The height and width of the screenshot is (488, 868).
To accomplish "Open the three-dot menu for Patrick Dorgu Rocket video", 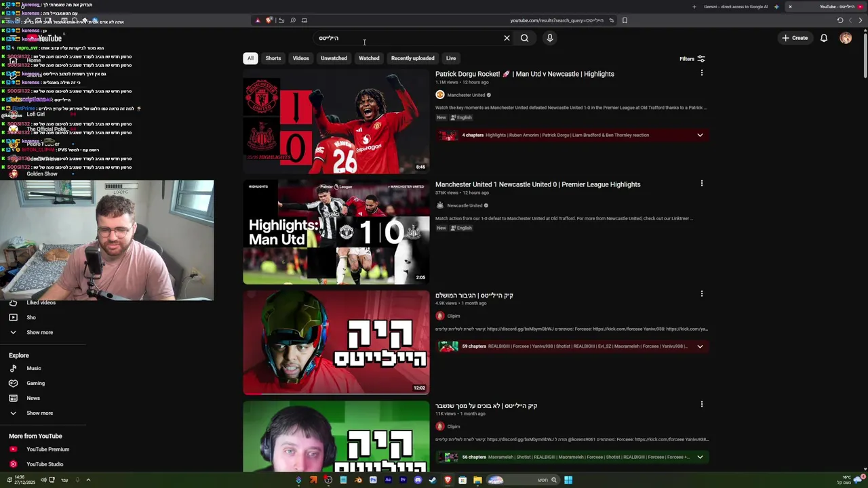I will (x=702, y=73).
